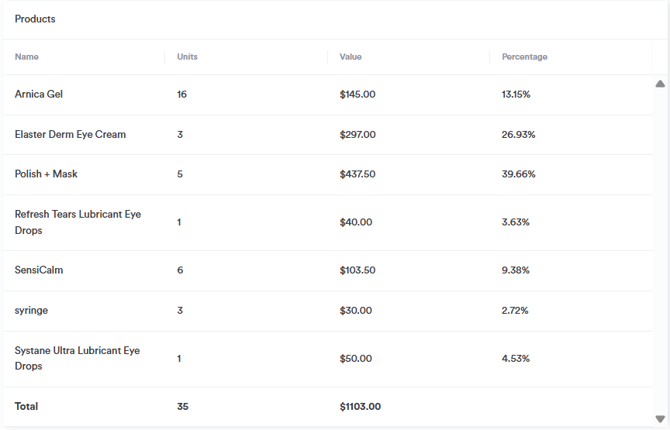Select Elaster Derm Eye Cream row
670x430 pixels.
(70, 134)
